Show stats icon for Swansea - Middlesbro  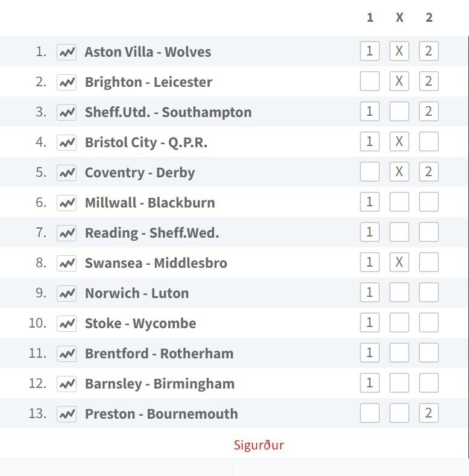click(66, 263)
